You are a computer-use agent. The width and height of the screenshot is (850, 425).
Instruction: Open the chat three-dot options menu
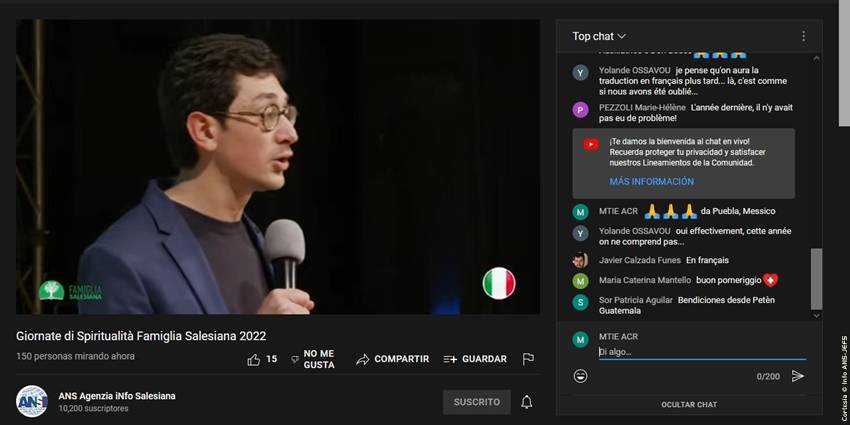803,36
